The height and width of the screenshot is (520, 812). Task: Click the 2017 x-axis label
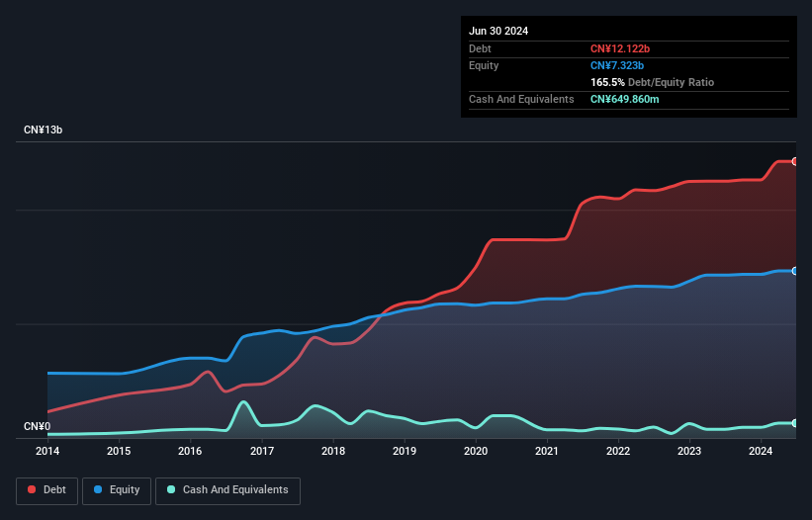(x=262, y=451)
